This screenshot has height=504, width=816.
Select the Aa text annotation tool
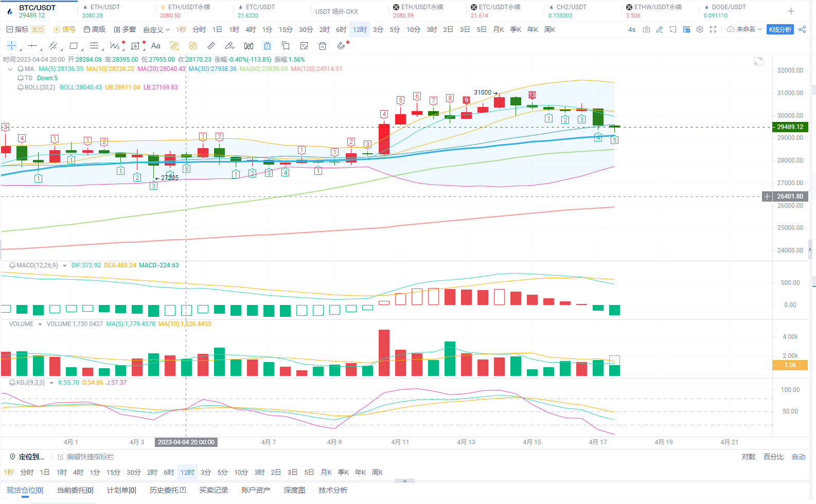[x=156, y=46]
